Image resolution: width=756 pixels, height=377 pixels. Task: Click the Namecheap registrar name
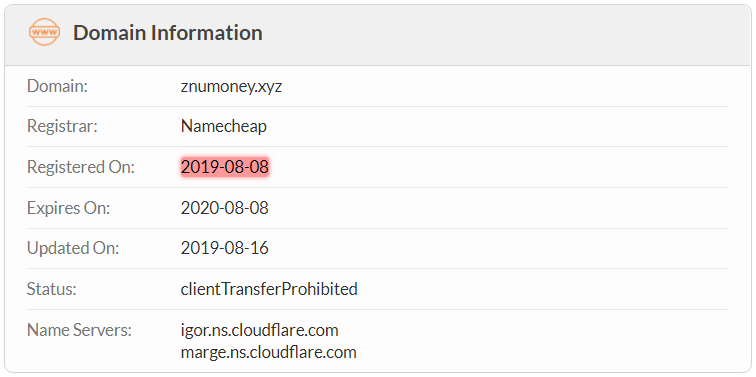pos(224,126)
